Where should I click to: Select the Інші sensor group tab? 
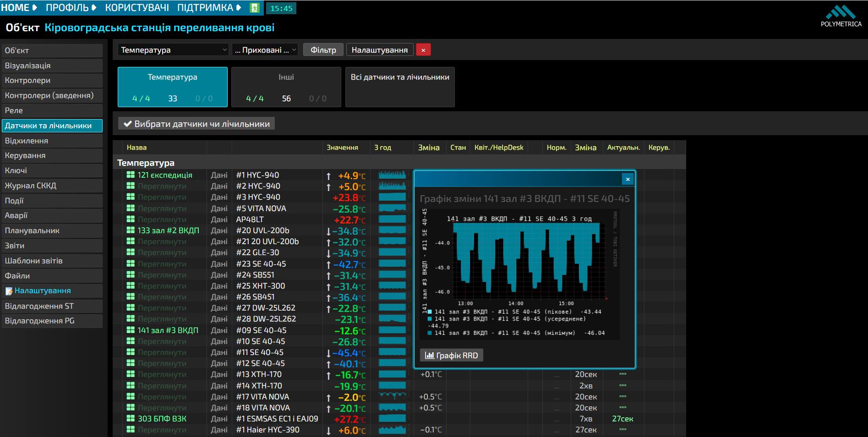click(286, 87)
